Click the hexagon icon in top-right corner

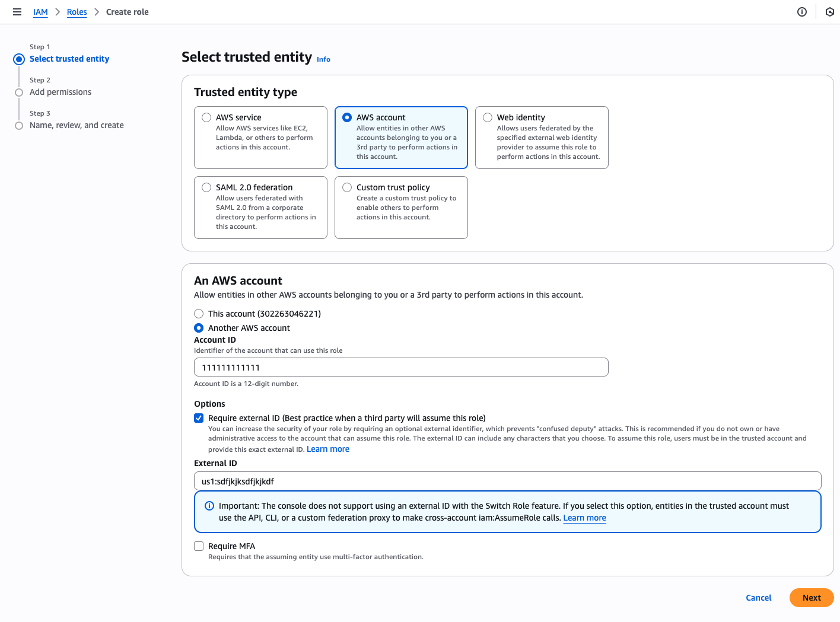(x=829, y=12)
